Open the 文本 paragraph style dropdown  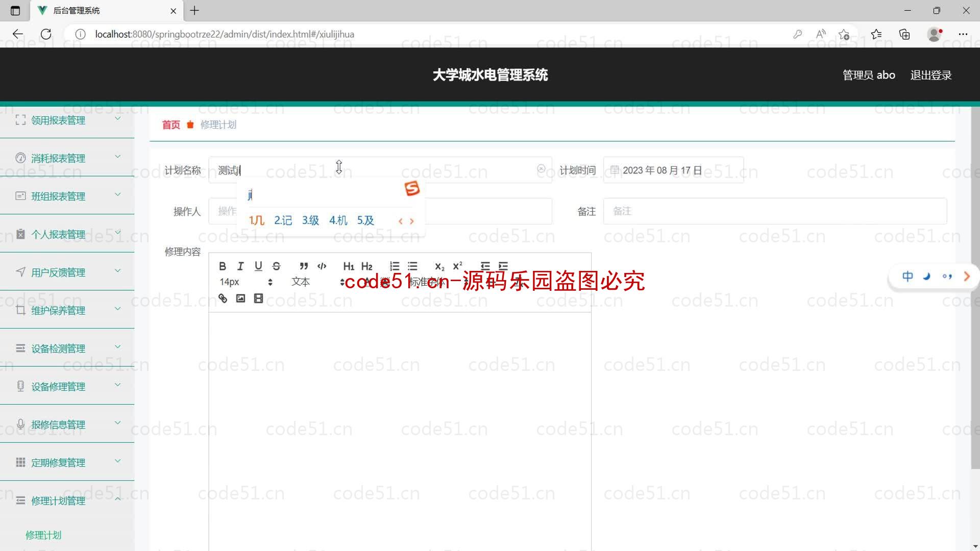coord(318,282)
